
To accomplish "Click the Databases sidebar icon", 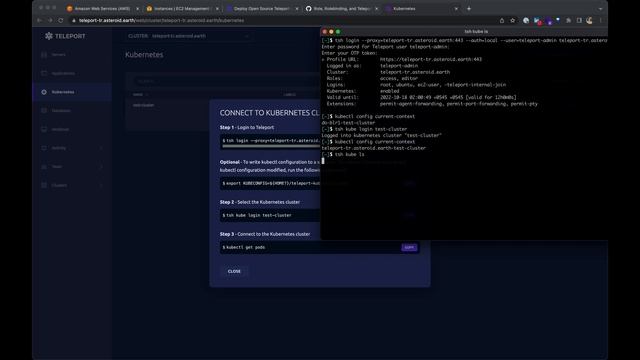I will coord(44,111).
